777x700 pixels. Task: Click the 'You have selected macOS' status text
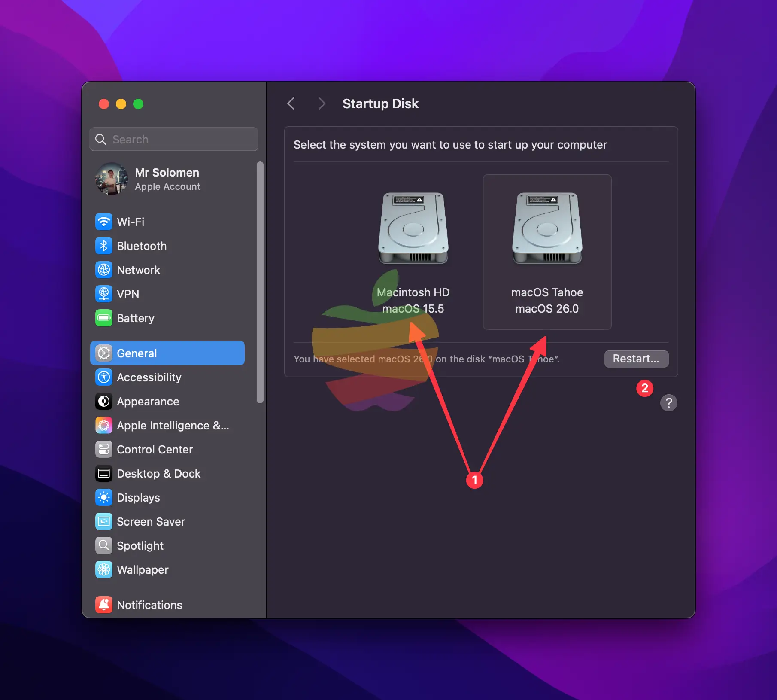click(x=426, y=359)
